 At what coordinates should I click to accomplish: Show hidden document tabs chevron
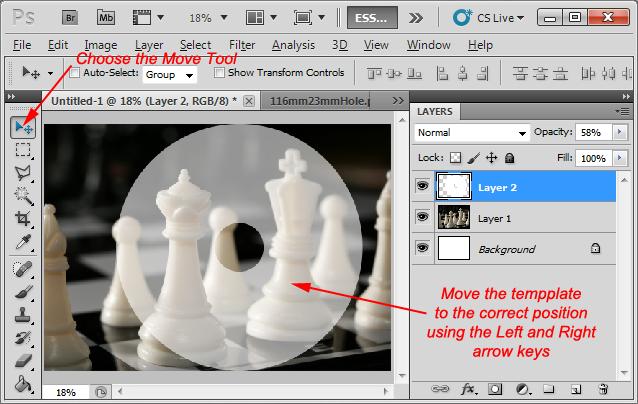(x=398, y=100)
